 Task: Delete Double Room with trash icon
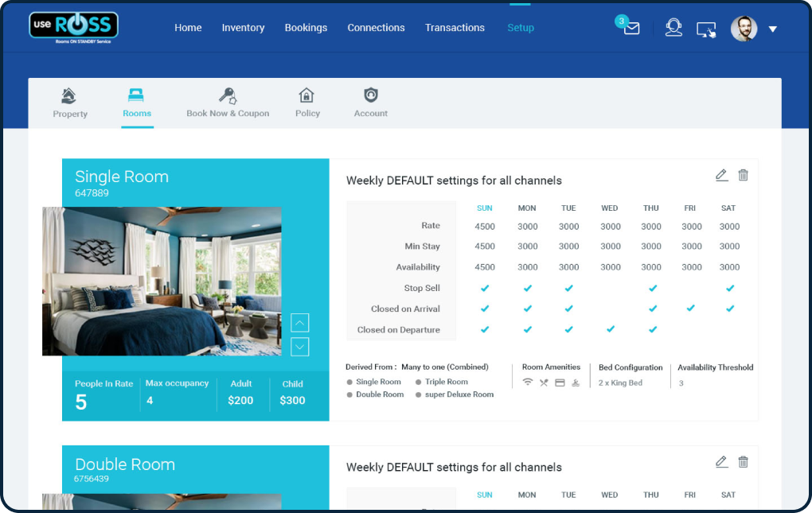743,462
